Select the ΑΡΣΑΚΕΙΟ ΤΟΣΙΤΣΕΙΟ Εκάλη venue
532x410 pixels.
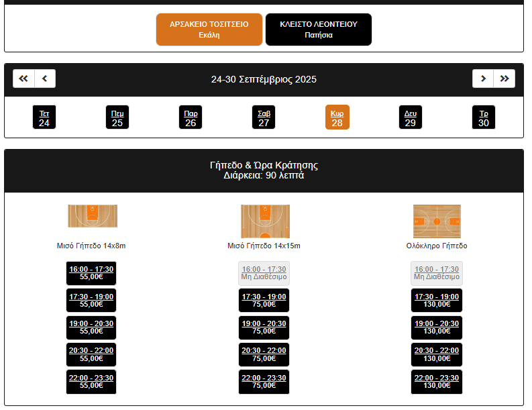point(209,30)
